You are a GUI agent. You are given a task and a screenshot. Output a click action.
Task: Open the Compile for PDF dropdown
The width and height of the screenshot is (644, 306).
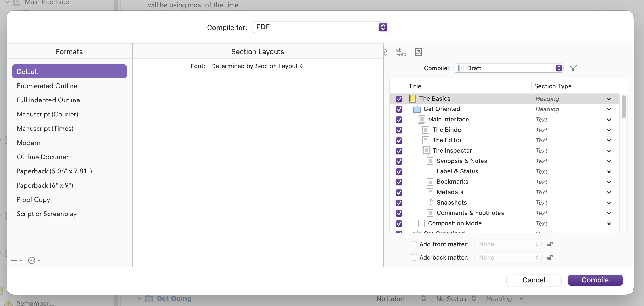(320, 27)
